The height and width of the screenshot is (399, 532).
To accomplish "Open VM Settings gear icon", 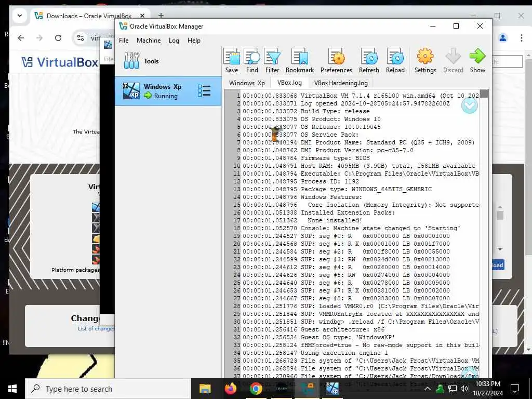I will [x=425, y=61].
